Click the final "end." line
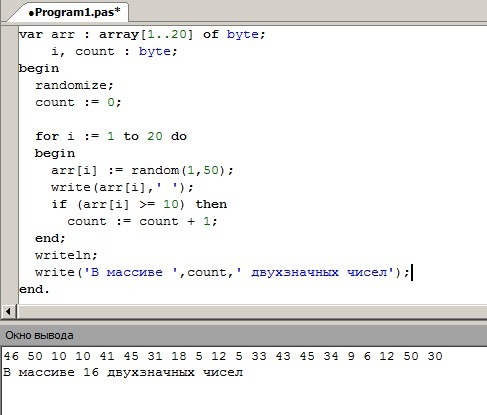 [x=34, y=289]
